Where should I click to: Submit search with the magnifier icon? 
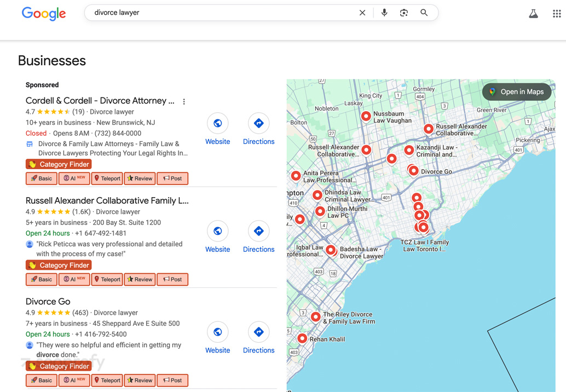(x=424, y=13)
